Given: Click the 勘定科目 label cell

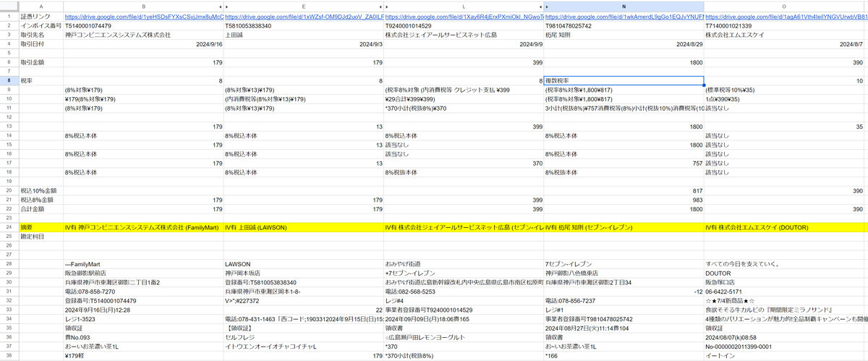Looking at the screenshot, I should (x=40, y=237).
